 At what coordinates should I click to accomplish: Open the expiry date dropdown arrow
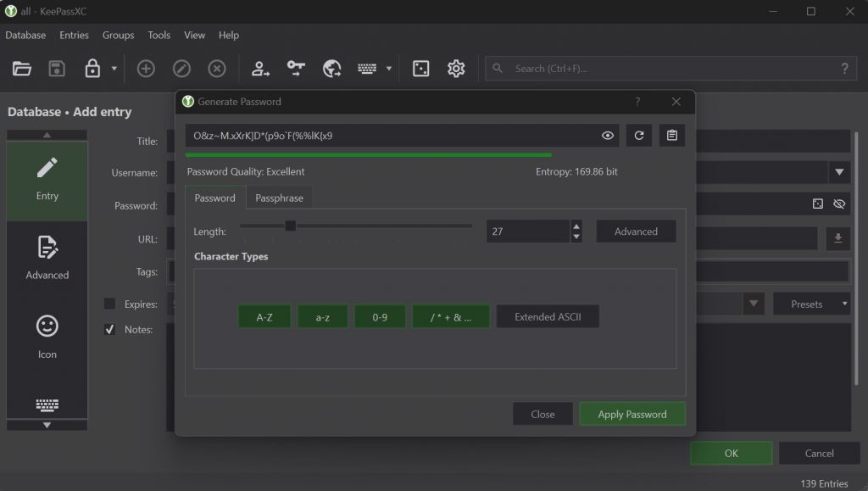pyautogui.click(x=754, y=304)
